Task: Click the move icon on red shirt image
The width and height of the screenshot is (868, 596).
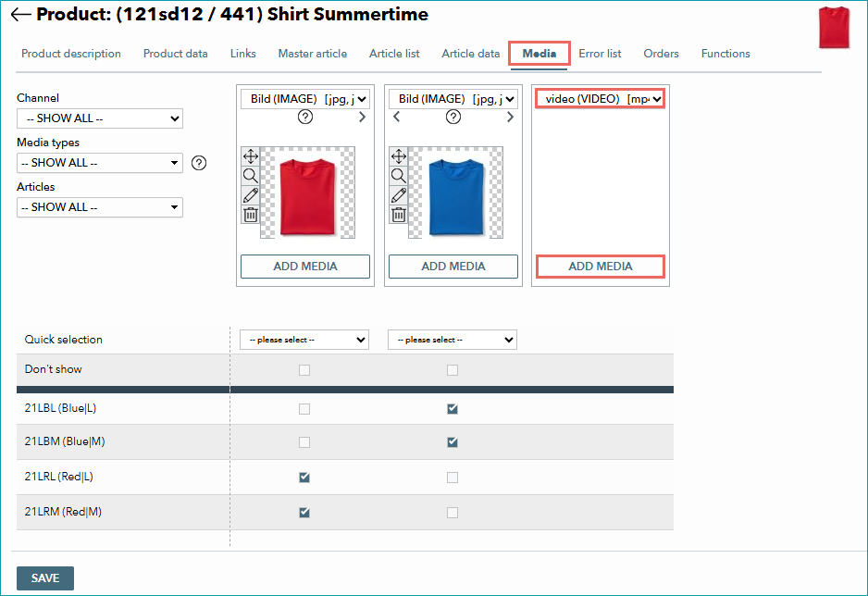Action: [x=251, y=156]
